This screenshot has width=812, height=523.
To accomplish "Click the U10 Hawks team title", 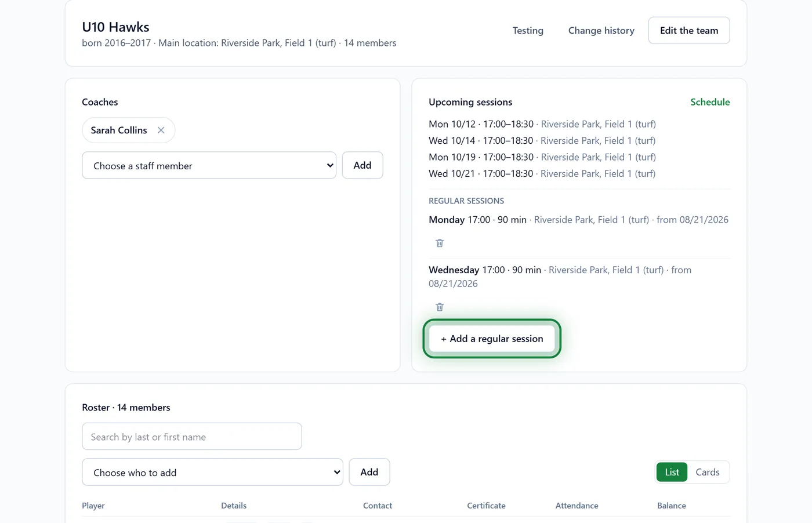I will [115, 27].
